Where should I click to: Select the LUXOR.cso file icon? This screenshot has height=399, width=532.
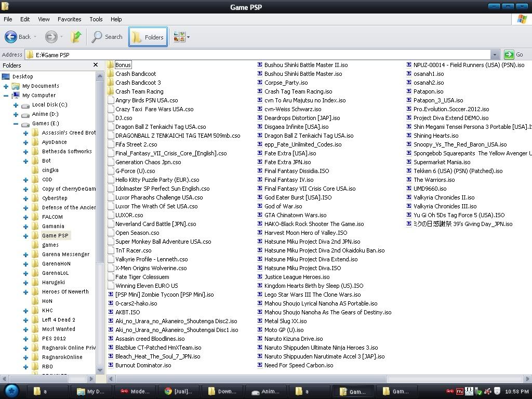[111, 215]
